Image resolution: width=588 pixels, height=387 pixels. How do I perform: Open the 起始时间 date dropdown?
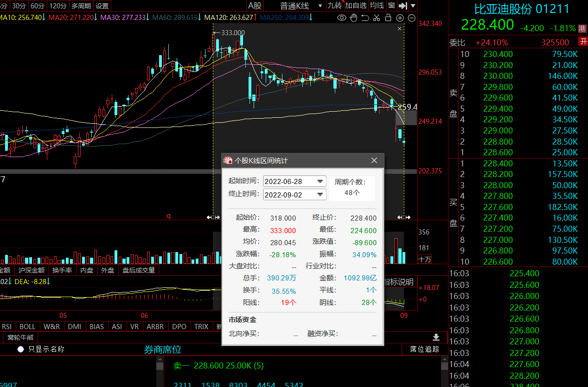[x=320, y=181]
